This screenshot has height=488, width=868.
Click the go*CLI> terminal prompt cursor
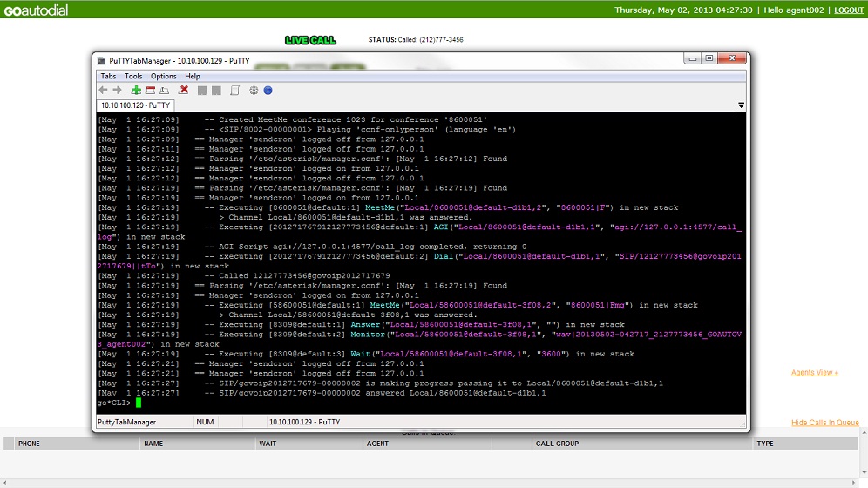pyautogui.click(x=139, y=403)
